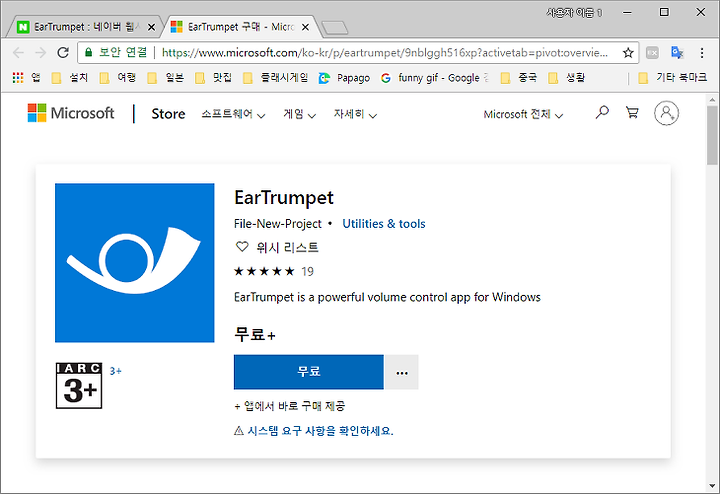Click the secure connection padlock icon
720x494 pixels.
(x=89, y=53)
